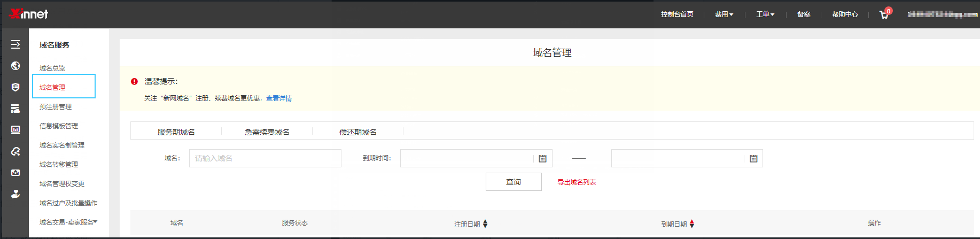Open the globe domain services icon

(x=15, y=66)
